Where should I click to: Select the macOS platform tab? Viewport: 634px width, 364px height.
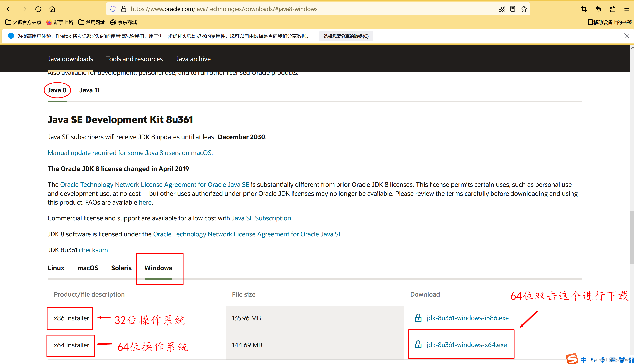coord(88,268)
